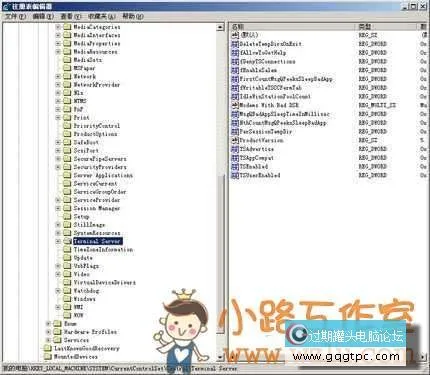430x375 pixels.
Task: Click the folder icon of WOW key
Action: [x=68, y=315]
